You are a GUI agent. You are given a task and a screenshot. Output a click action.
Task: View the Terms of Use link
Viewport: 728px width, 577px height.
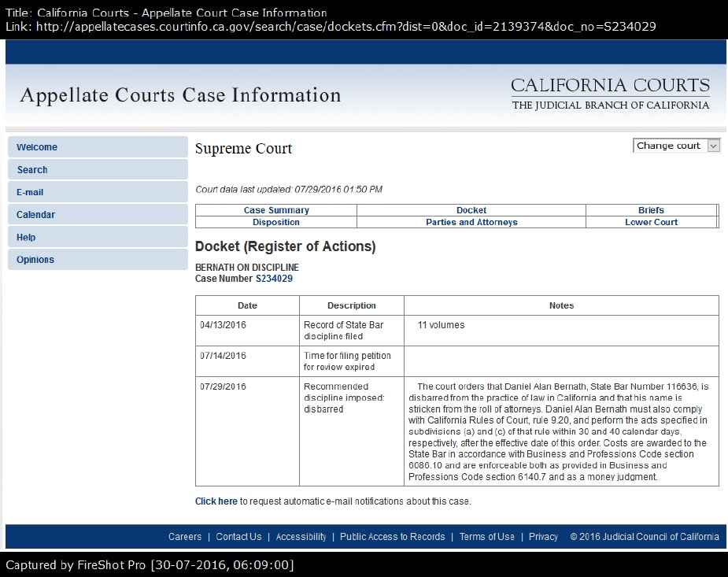pos(486,537)
